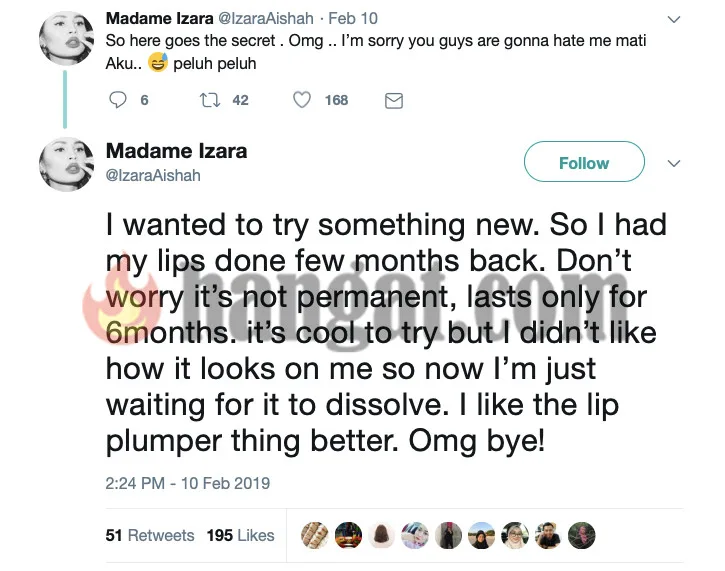This screenshot has height=571, width=725.
Task: Click the reply speech bubble icon
Action: 118,100
